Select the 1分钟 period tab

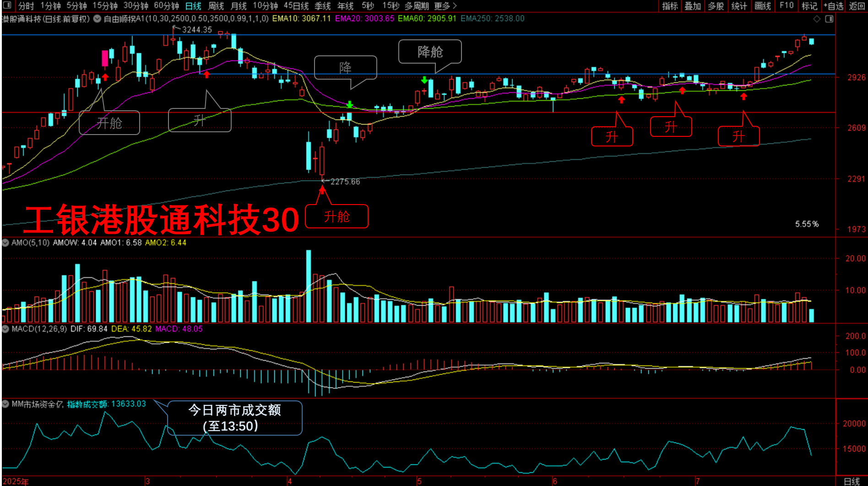click(x=50, y=6)
